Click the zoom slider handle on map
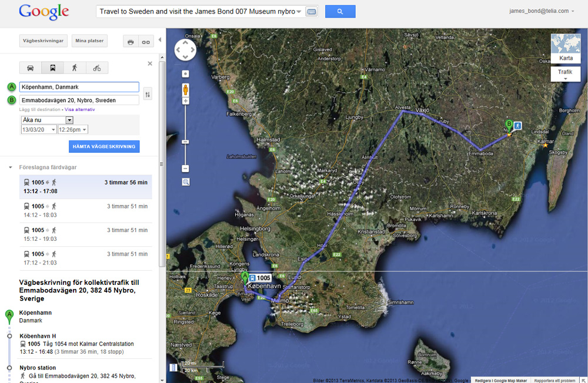 185,142
